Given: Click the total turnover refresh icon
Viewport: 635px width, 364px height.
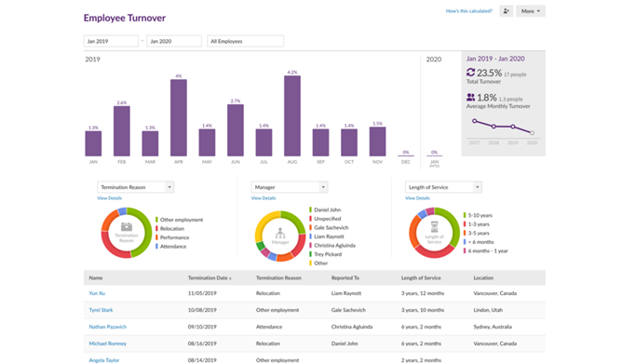Looking at the screenshot, I should tap(470, 73).
